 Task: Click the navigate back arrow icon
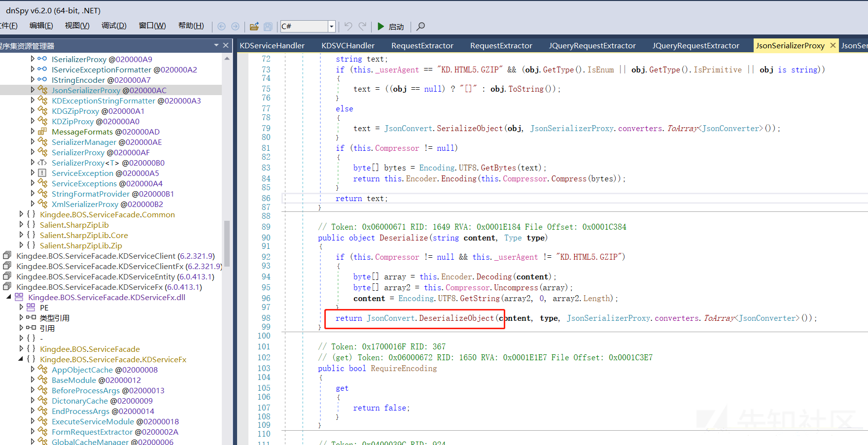pyautogui.click(x=221, y=26)
